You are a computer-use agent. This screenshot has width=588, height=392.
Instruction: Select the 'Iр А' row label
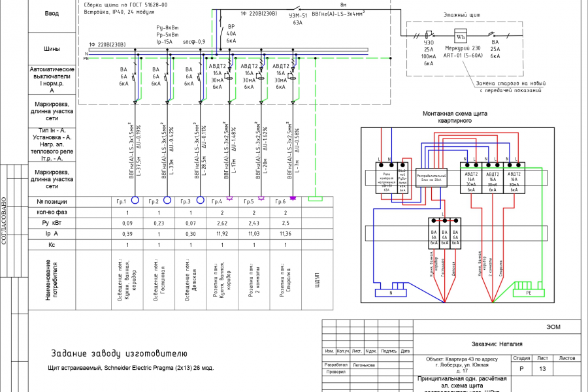click(52, 233)
